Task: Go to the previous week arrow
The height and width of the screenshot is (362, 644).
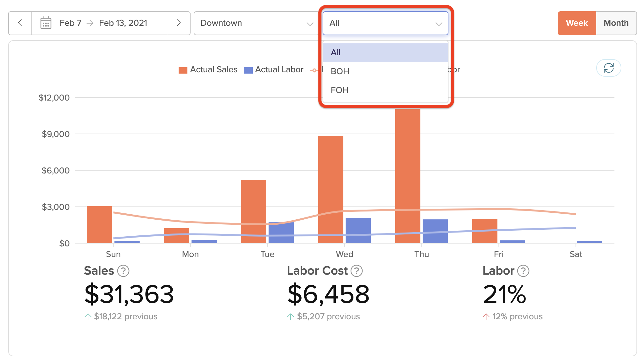Action: tap(20, 23)
